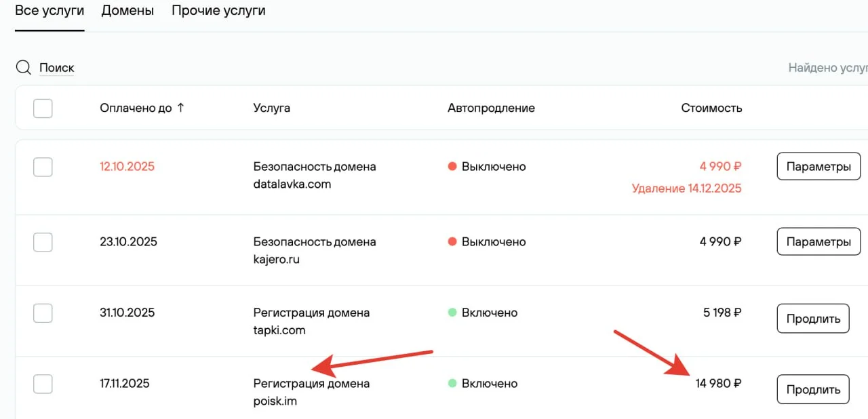
Task: Click the green status dot for tapki.com
Action: pos(452,313)
